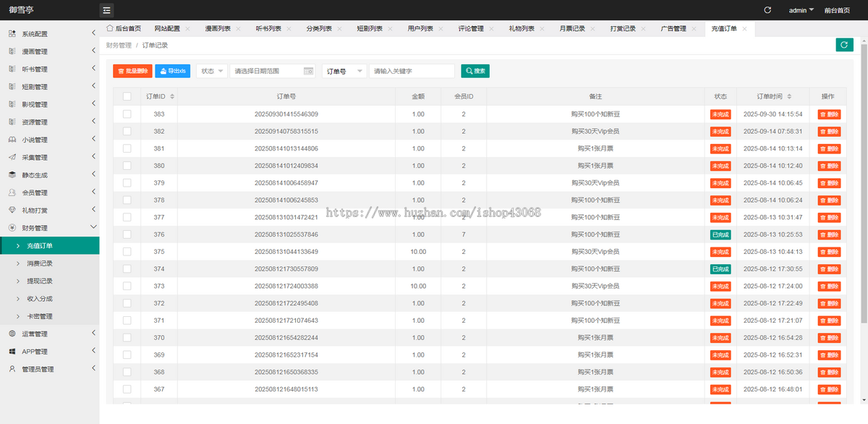Toggle the sidebar collapse hamburger icon

pos(106,10)
